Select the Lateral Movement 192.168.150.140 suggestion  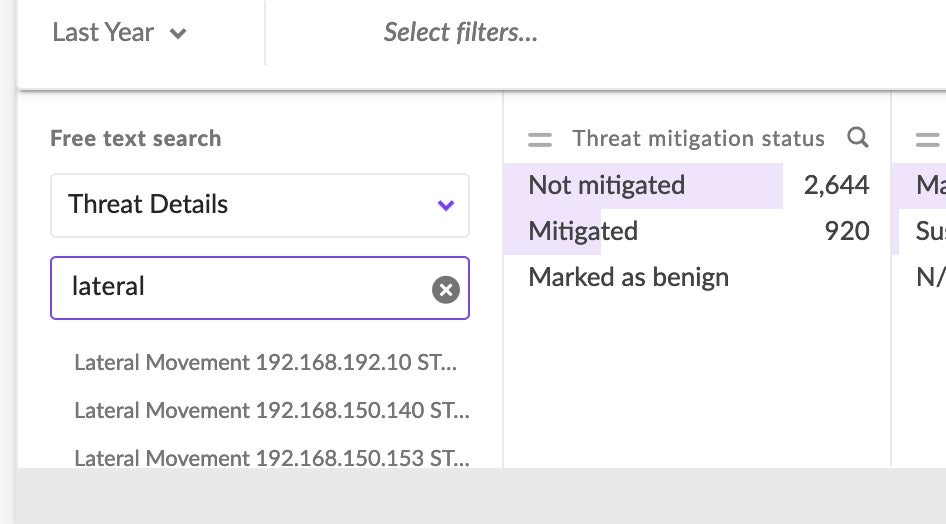[271, 410]
